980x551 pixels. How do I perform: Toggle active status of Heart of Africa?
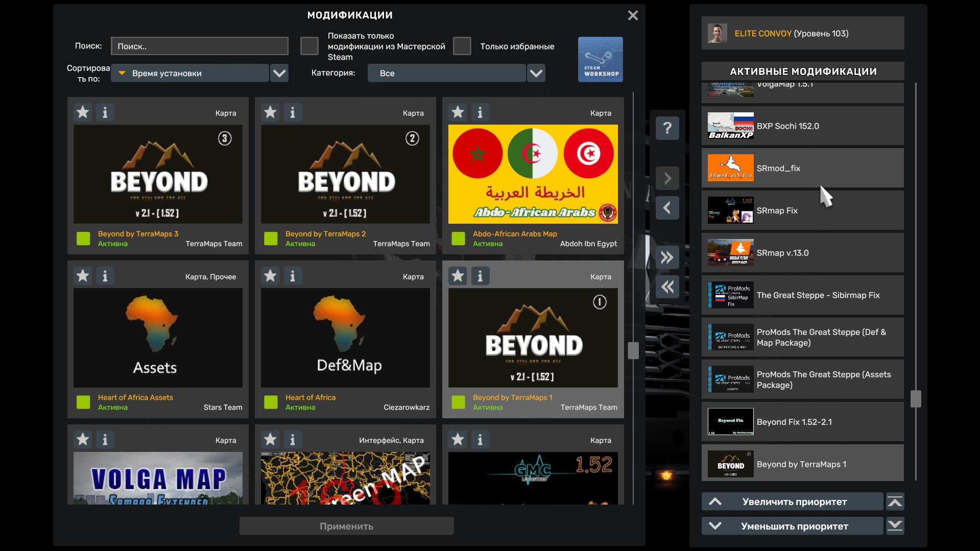271,402
